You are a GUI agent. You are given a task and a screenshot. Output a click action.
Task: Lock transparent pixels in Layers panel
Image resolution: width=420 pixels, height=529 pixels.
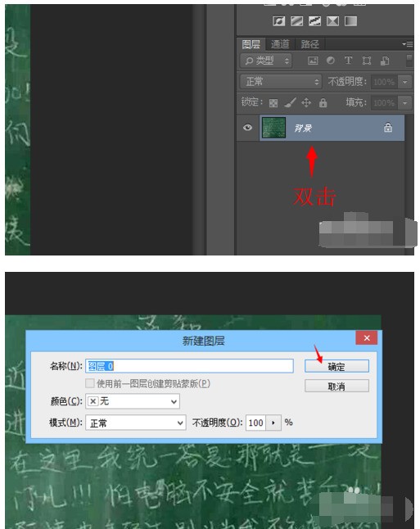273,103
